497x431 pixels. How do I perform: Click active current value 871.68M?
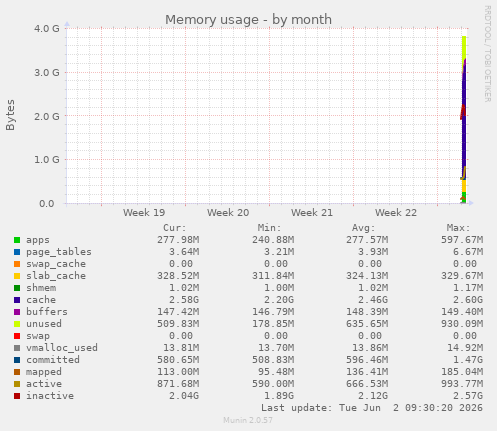[178, 384]
